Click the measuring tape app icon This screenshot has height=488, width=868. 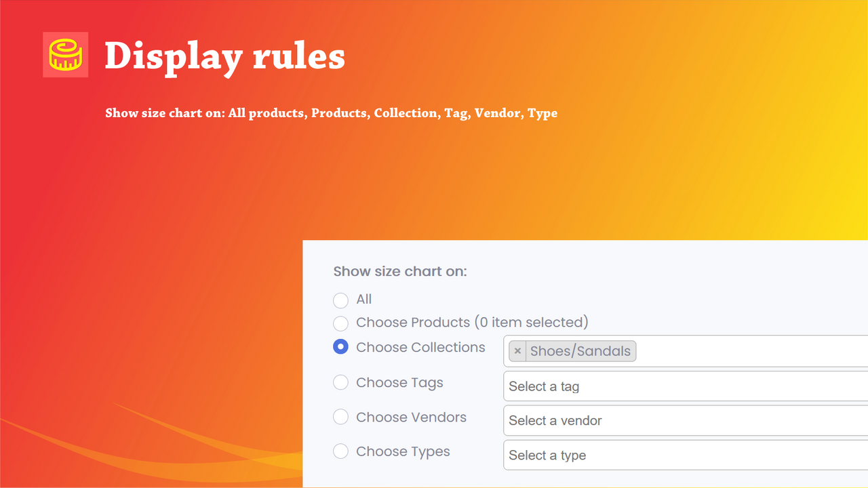pyautogui.click(x=65, y=54)
